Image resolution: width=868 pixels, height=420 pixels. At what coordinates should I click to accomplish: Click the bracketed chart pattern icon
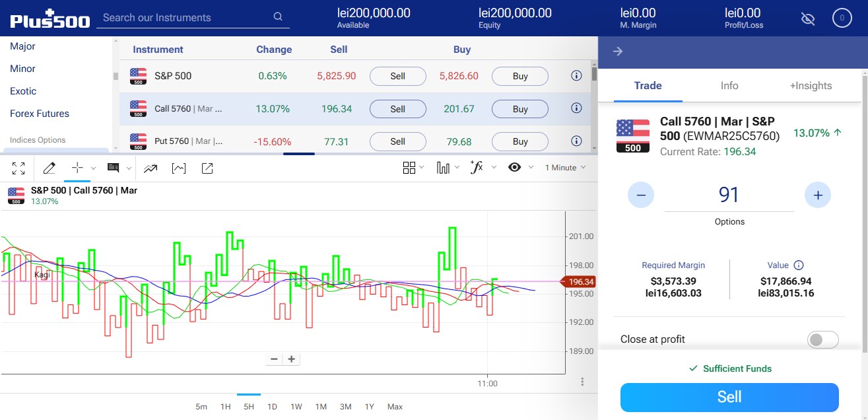(178, 168)
